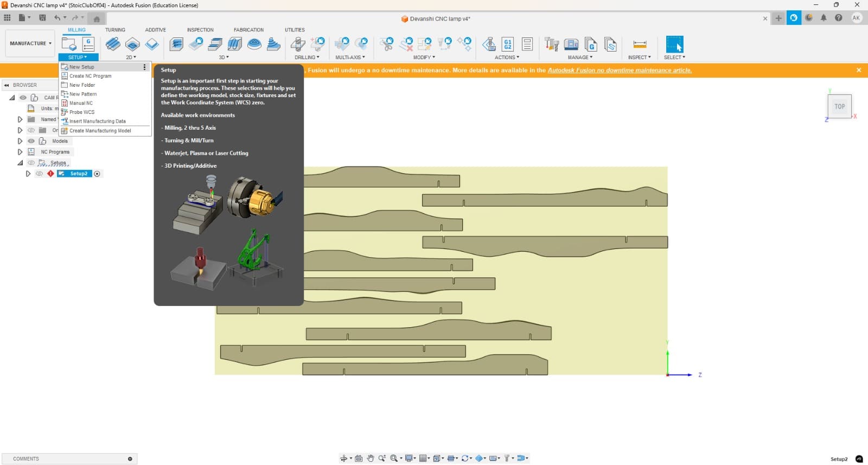Open the no downtime maintenance article link
This screenshot has height=465, width=868.
tap(620, 70)
